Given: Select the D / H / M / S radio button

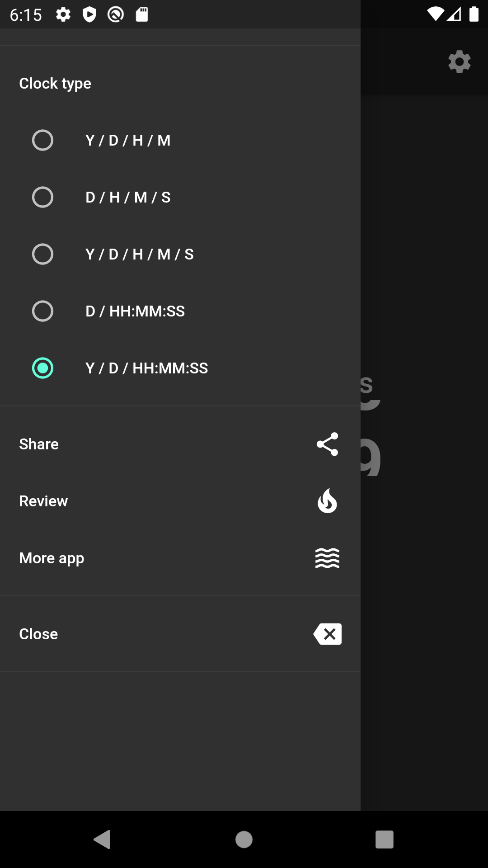Looking at the screenshot, I should [42, 197].
